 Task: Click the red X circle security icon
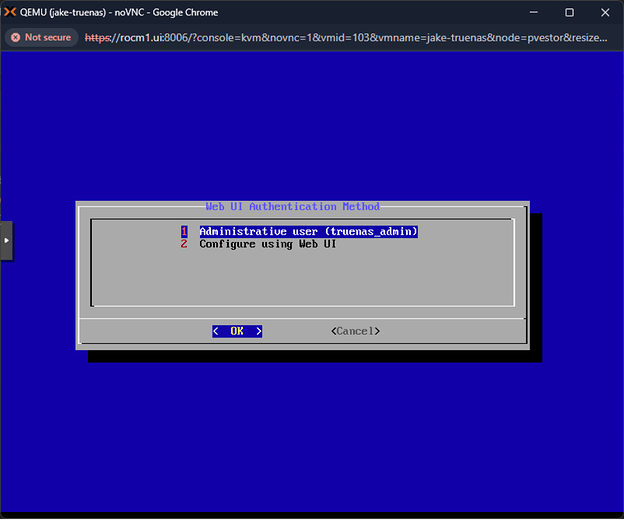(16, 37)
